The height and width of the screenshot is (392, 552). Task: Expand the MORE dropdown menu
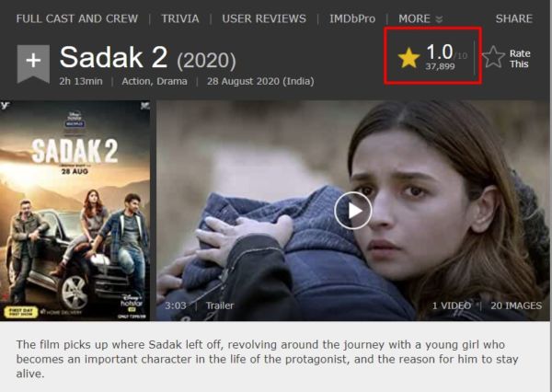(420, 18)
